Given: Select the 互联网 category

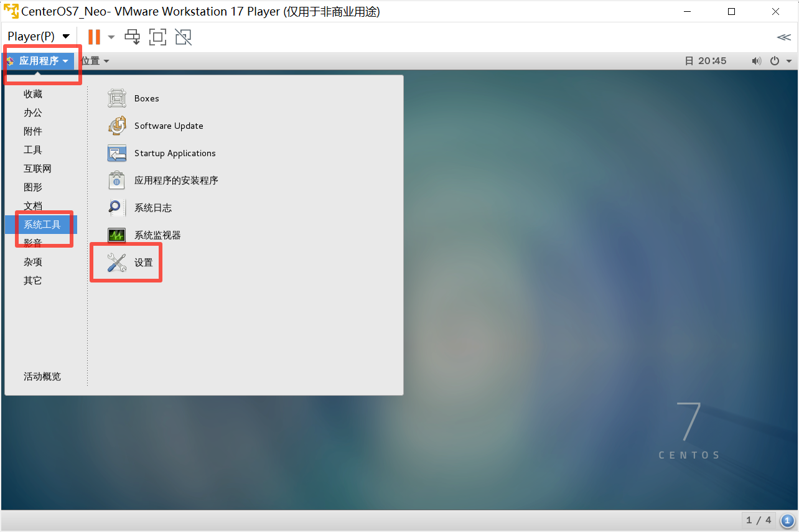Looking at the screenshot, I should pyautogui.click(x=37, y=169).
